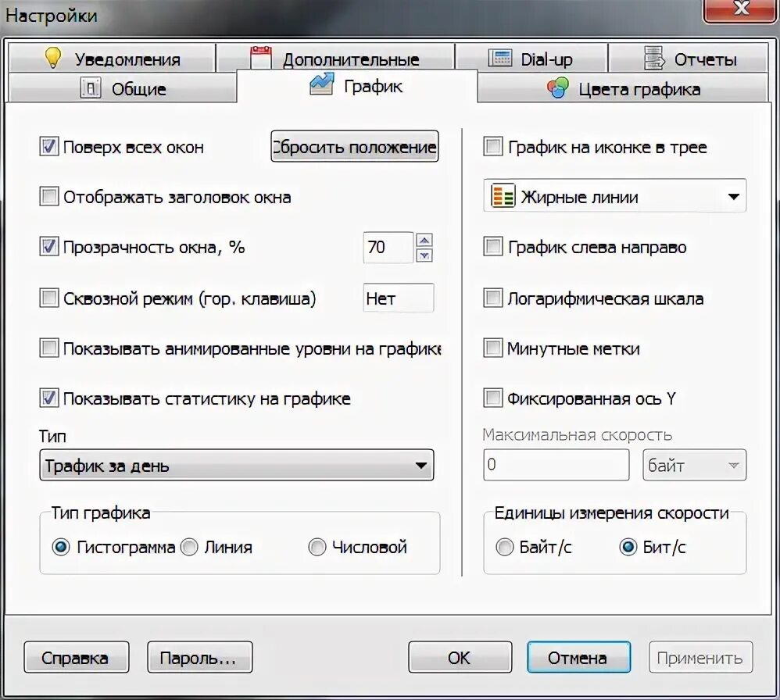Open the Общие tab
Screen dimensions: 780x700
(x=123, y=88)
